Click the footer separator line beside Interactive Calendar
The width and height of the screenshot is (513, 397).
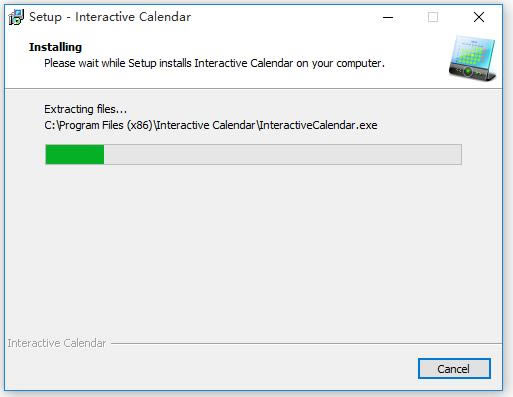[306, 343]
